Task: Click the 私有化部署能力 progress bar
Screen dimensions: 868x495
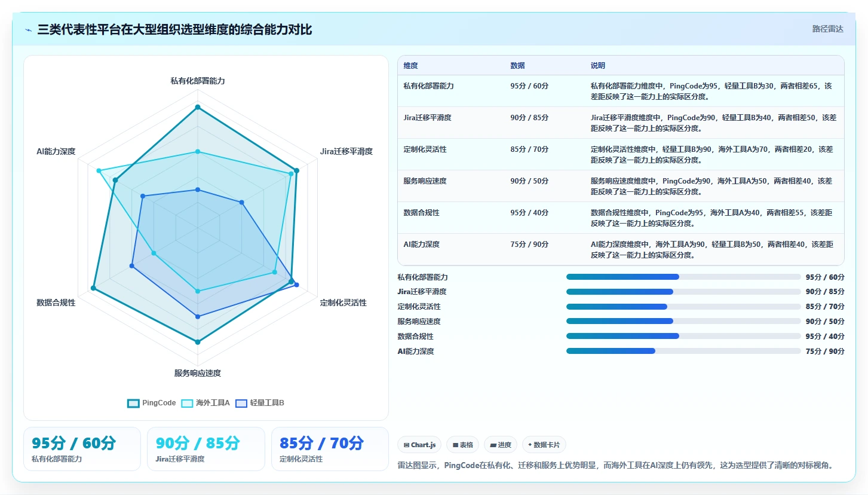Action: 683,277
